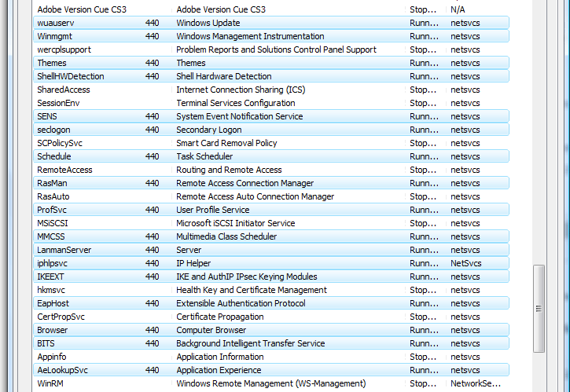
Task: Click Background Intelligent Transfer Service description
Action: (x=251, y=343)
